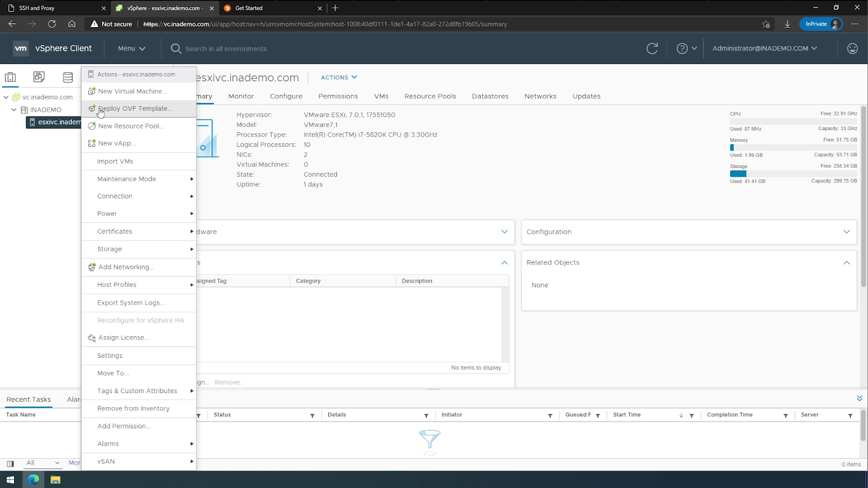Choose New Resource Pool menu entry

tap(139, 126)
